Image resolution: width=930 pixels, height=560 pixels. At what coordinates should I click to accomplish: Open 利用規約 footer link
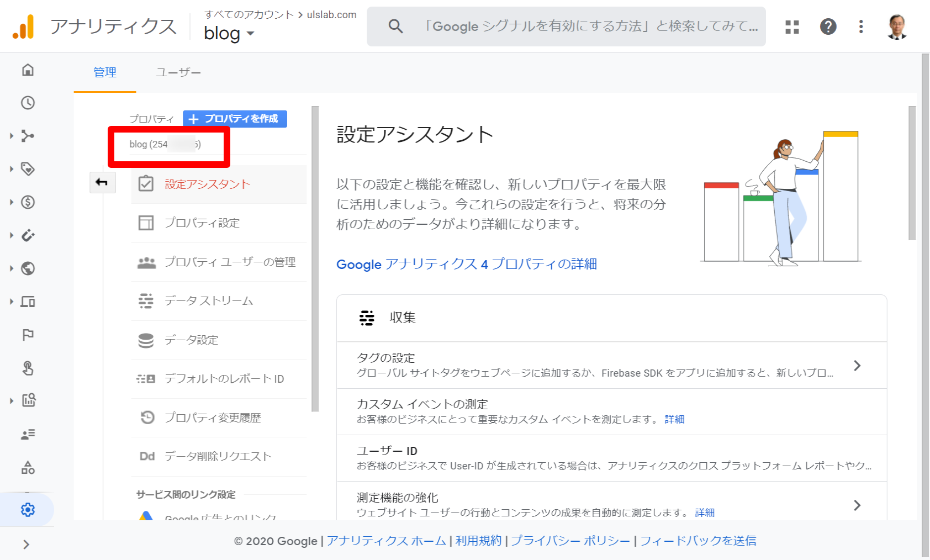478,541
